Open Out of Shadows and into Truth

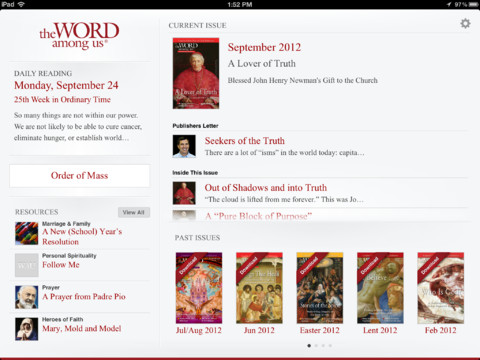tap(266, 188)
